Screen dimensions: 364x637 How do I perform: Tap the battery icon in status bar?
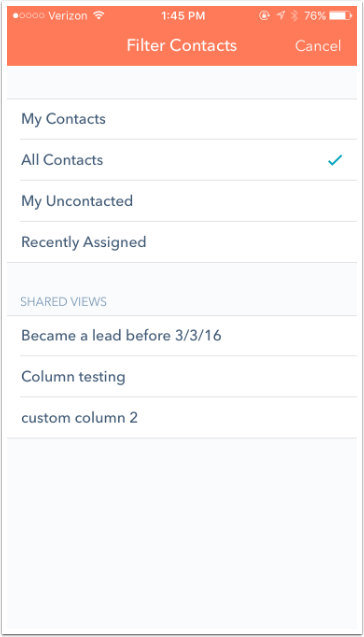pos(340,16)
